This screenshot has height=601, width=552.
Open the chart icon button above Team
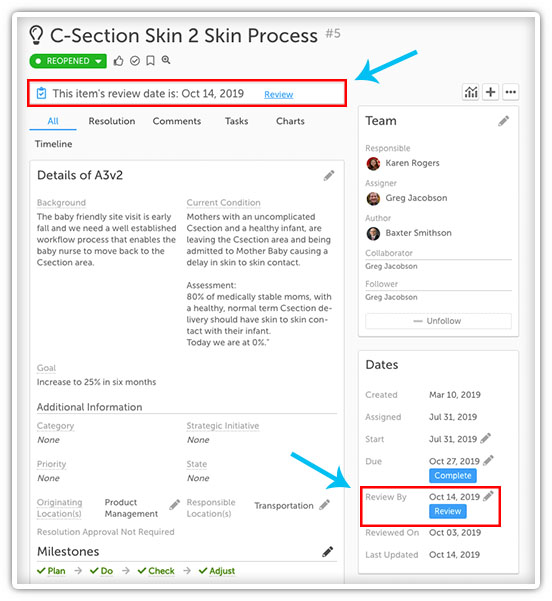pos(471,92)
